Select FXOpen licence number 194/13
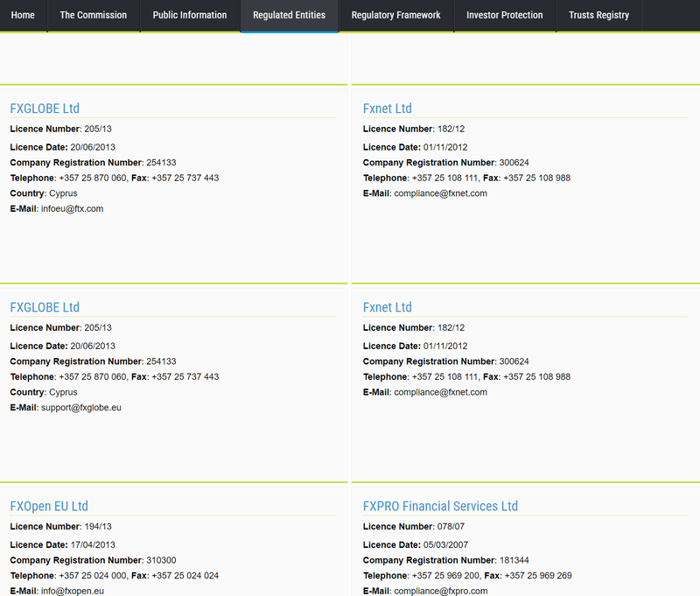This screenshot has height=596, width=700. click(98, 527)
